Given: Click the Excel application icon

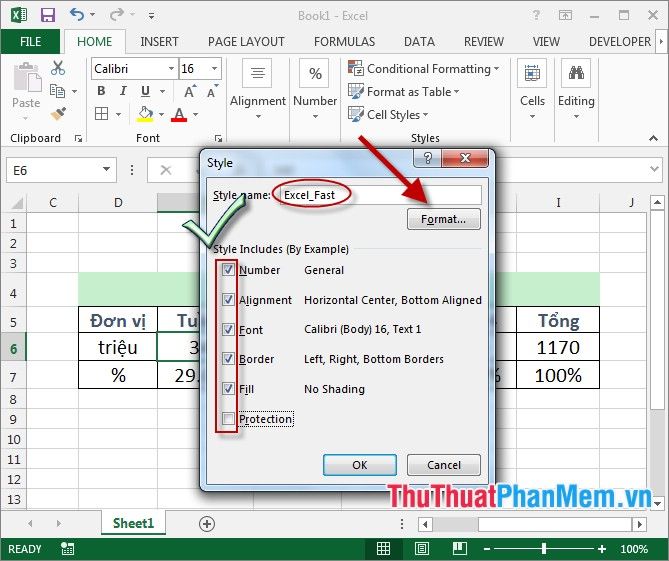Looking at the screenshot, I should coord(18,15).
